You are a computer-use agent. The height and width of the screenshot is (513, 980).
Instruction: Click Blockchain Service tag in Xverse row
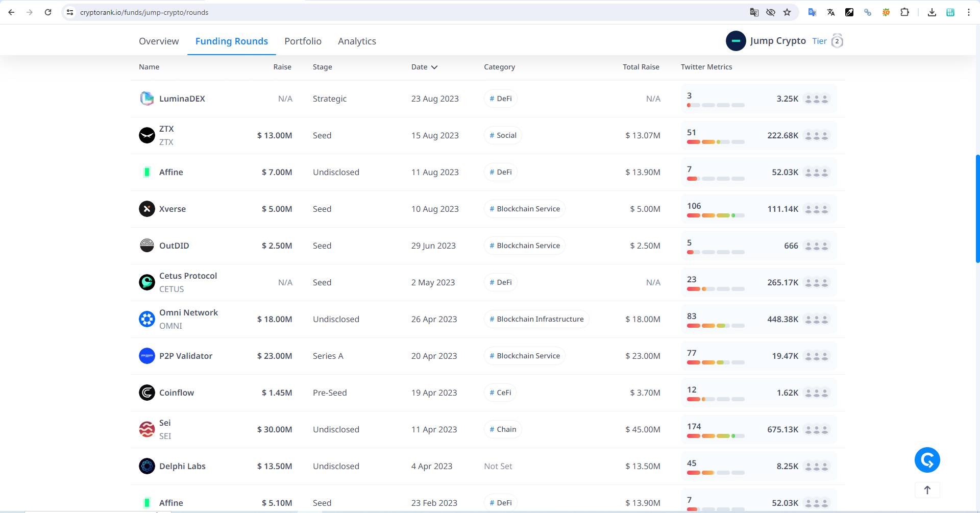click(525, 209)
